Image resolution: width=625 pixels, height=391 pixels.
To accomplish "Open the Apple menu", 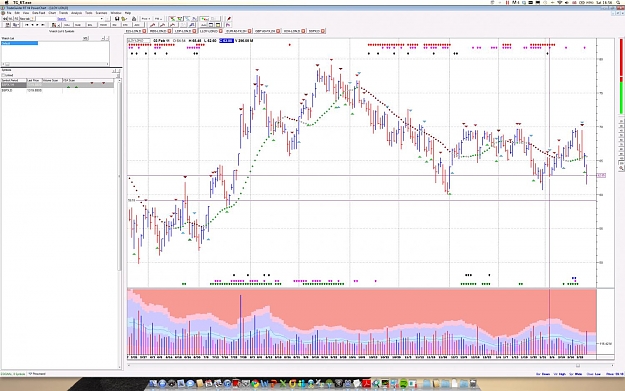I will click(6, 2).
